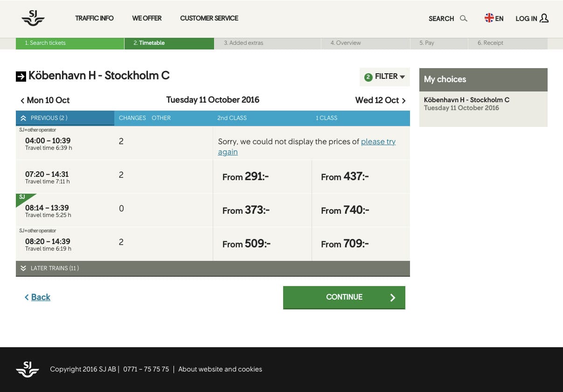Open 'About website and cookies' in the footer

220,369
